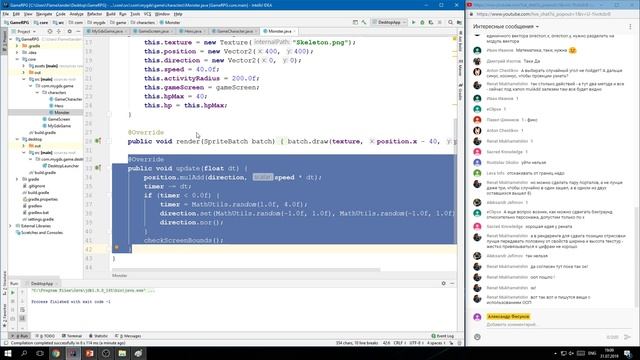The image size is (640, 360).
Task: Click the Monster breadcrumb below the editor
Action: pos(120,276)
